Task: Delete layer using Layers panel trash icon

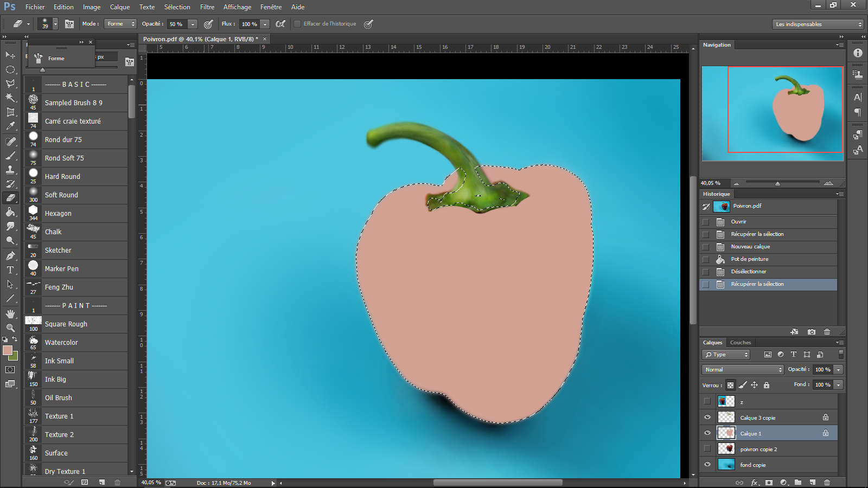Action: click(x=827, y=482)
